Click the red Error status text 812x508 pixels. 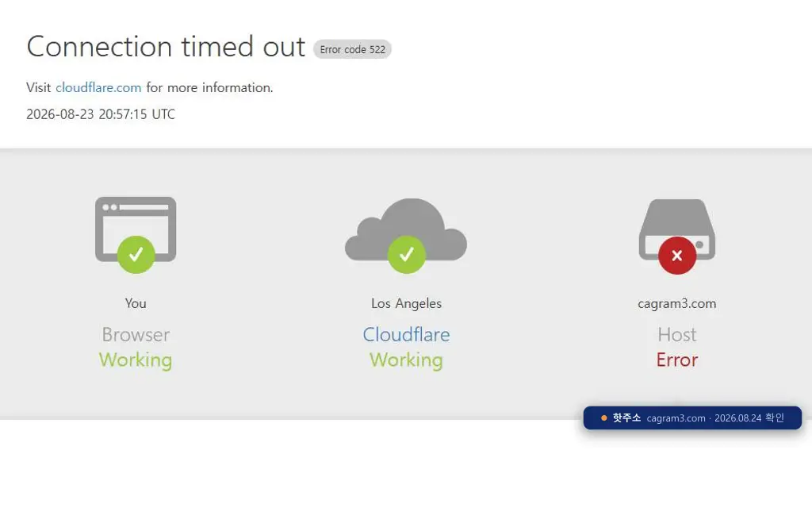tap(677, 360)
